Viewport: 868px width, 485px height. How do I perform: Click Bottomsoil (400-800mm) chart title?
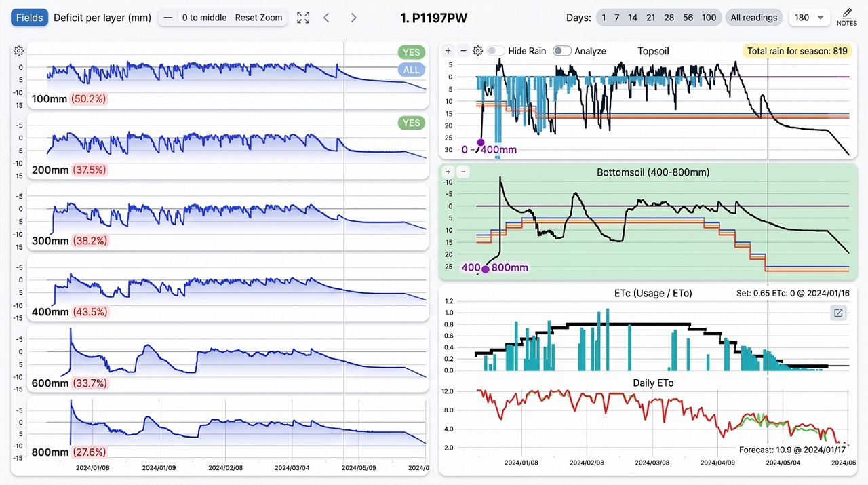tap(653, 172)
